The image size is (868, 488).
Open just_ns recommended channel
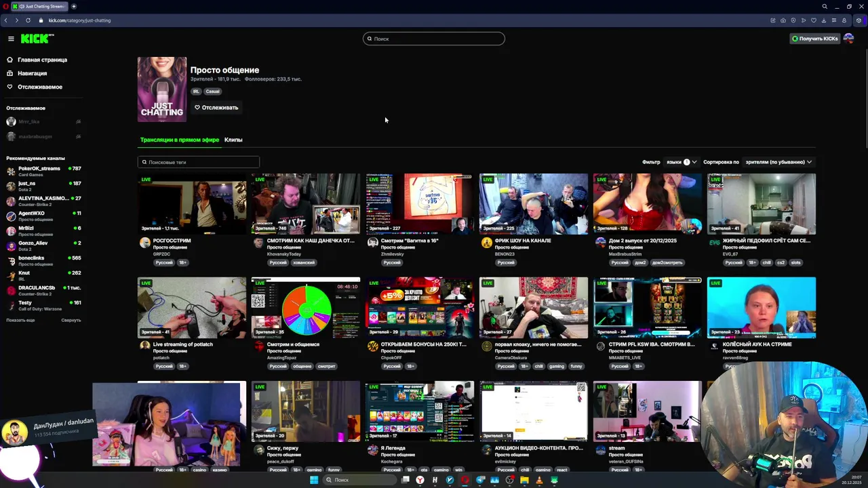pyautogui.click(x=43, y=186)
